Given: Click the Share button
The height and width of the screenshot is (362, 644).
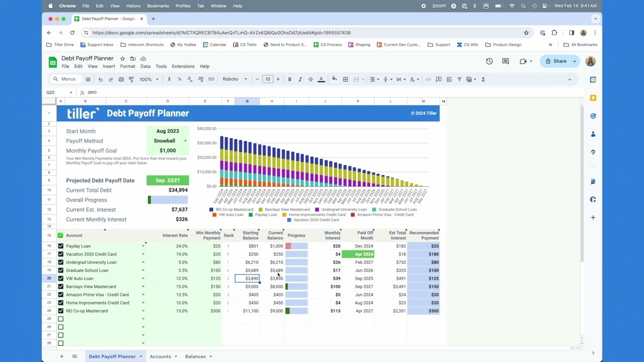Looking at the screenshot, I should point(555,61).
